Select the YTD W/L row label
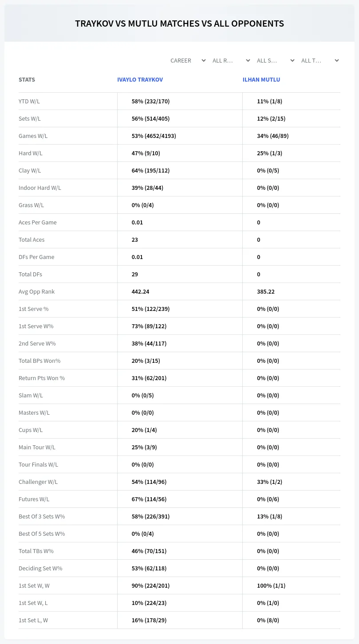Image resolution: width=359 pixels, height=644 pixels. (x=29, y=101)
